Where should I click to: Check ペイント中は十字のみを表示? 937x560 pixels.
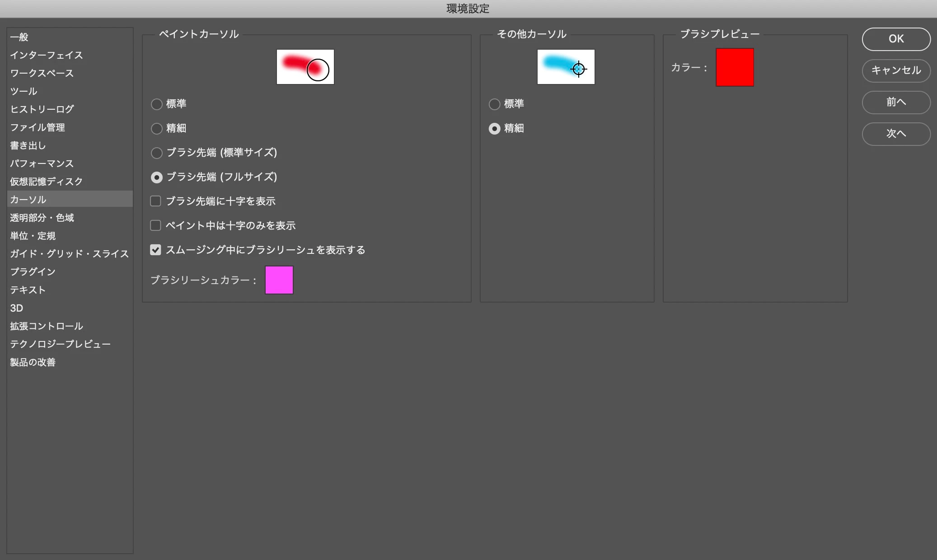pos(155,225)
